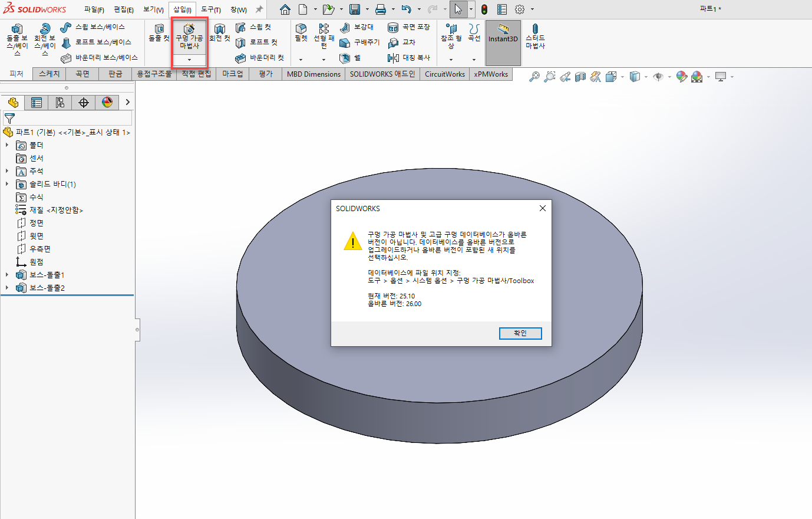Screen dimensions: 812x519
Task: Open the Edit Appearance color ball
Action: click(682, 77)
